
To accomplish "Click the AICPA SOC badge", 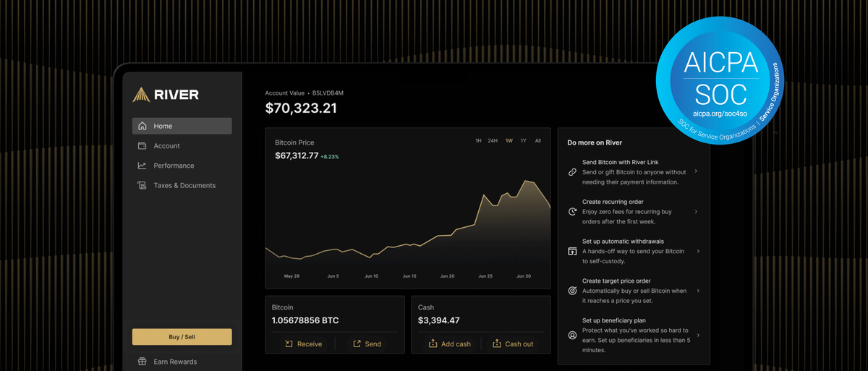I will click(720, 80).
